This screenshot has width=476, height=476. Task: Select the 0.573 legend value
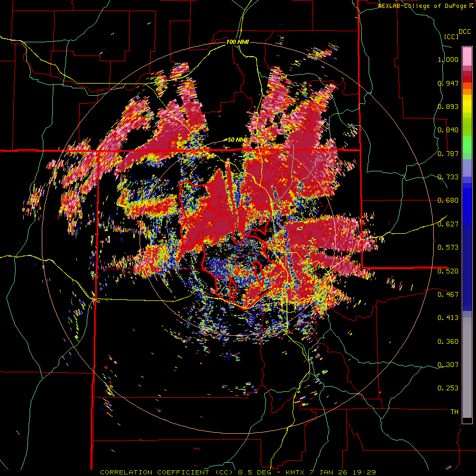(x=448, y=248)
